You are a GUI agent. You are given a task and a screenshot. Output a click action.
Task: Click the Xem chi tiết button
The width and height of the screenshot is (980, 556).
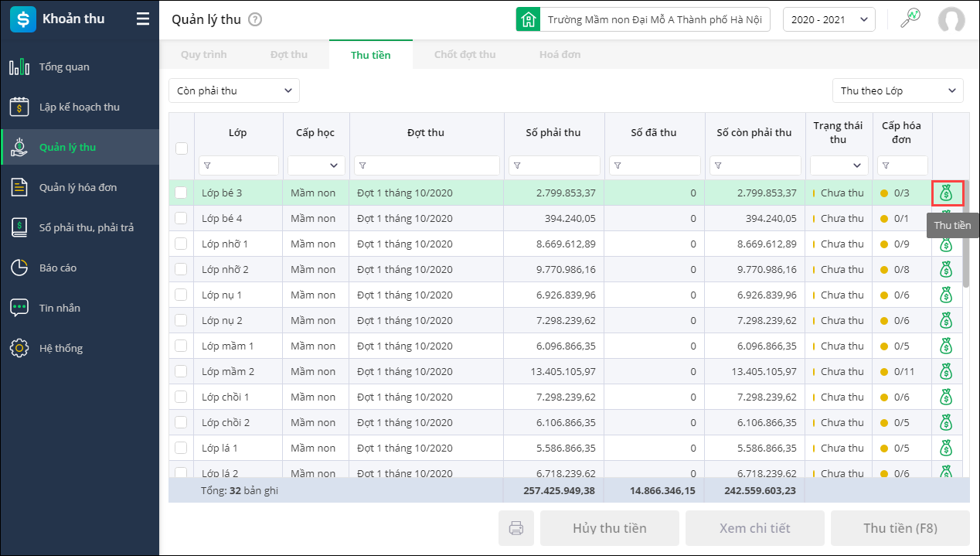(x=754, y=529)
